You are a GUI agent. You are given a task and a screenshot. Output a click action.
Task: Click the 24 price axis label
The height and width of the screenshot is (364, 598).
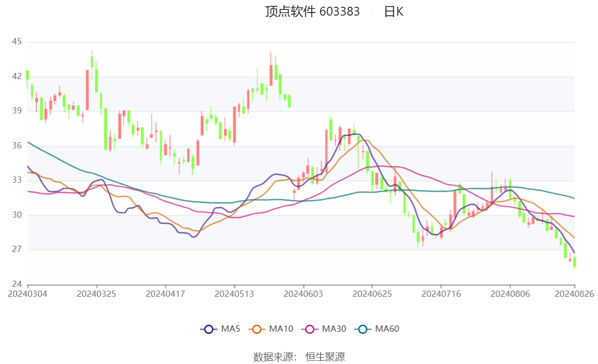tap(17, 284)
